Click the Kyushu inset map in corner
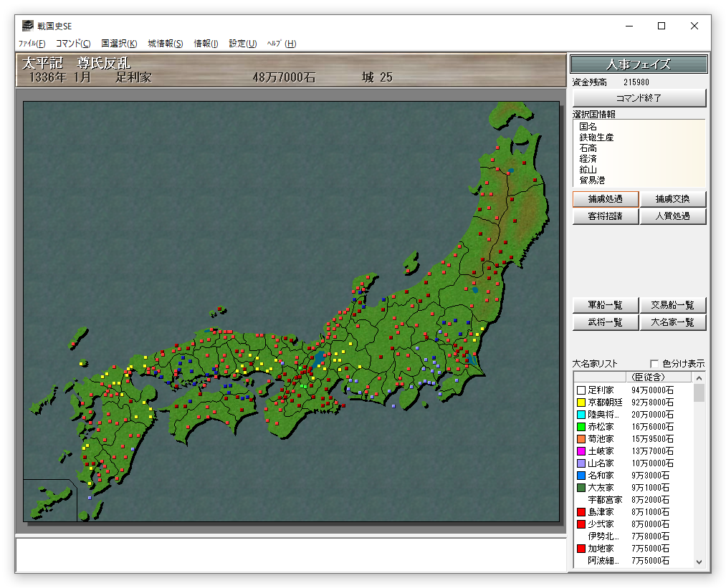 click(49, 499)
